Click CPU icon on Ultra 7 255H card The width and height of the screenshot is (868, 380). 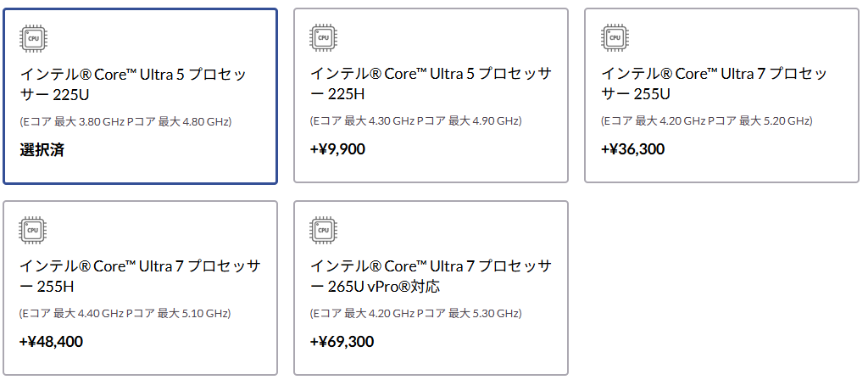coord(33,230)
